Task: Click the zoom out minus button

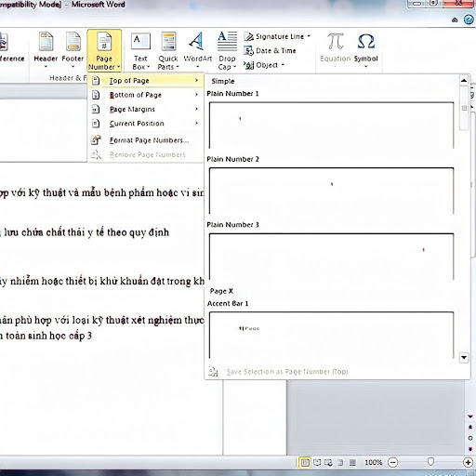Action: [393, 463]
